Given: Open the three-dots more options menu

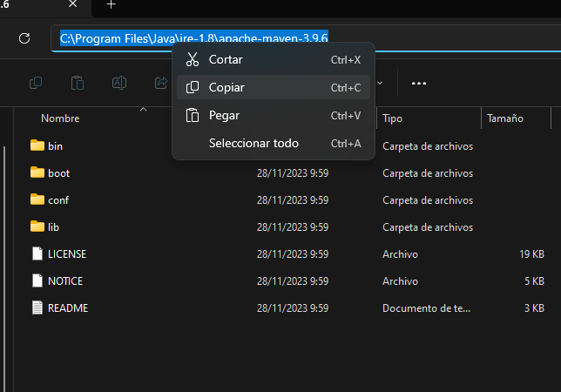Looking at the screenshot, I should [x=419, y=84].
